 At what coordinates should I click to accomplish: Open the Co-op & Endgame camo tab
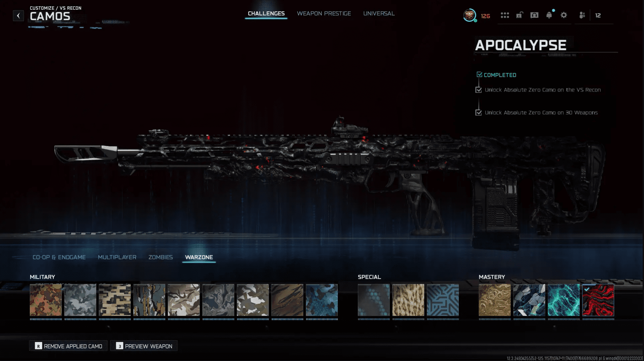point(59,257)
